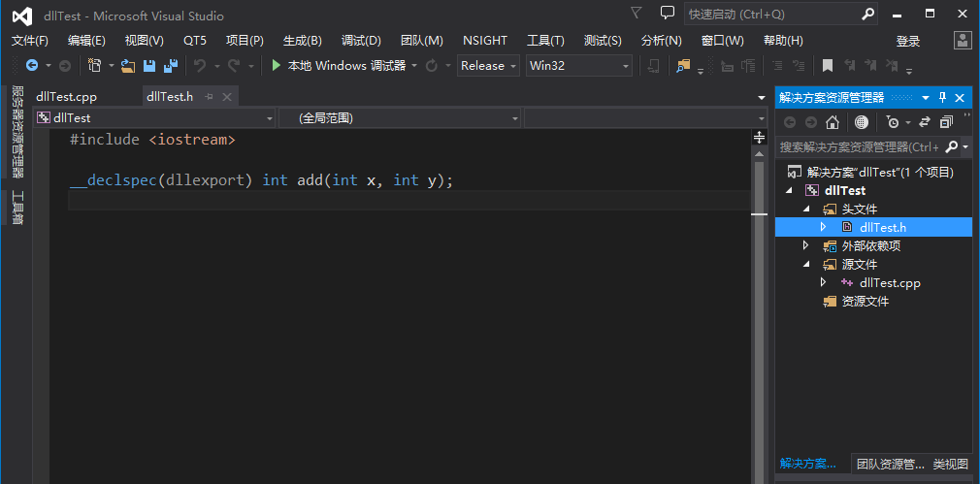This screenshot has height=484, width=980.
Task: Click the Save All double-disk icon
Action: pos(171,66)
